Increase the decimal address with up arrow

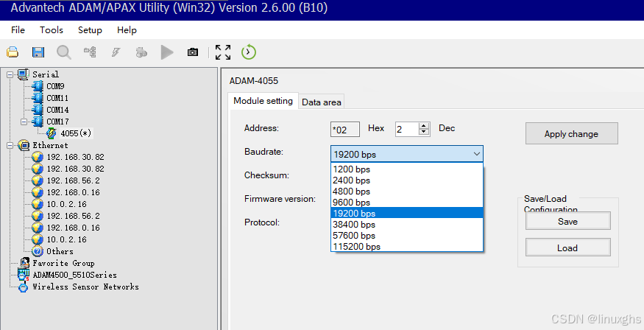click(424, 126)
